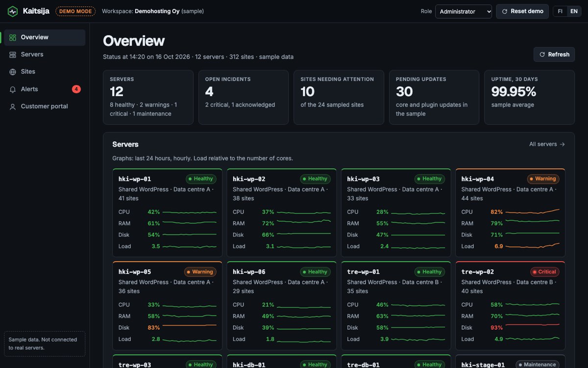Open the hki-wp-01 server card

[167, 213]
